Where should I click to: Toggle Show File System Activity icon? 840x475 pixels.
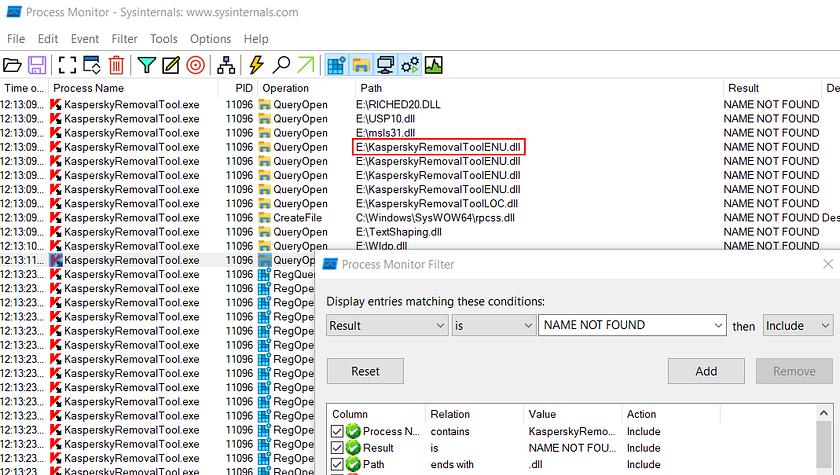pos(361,65)
